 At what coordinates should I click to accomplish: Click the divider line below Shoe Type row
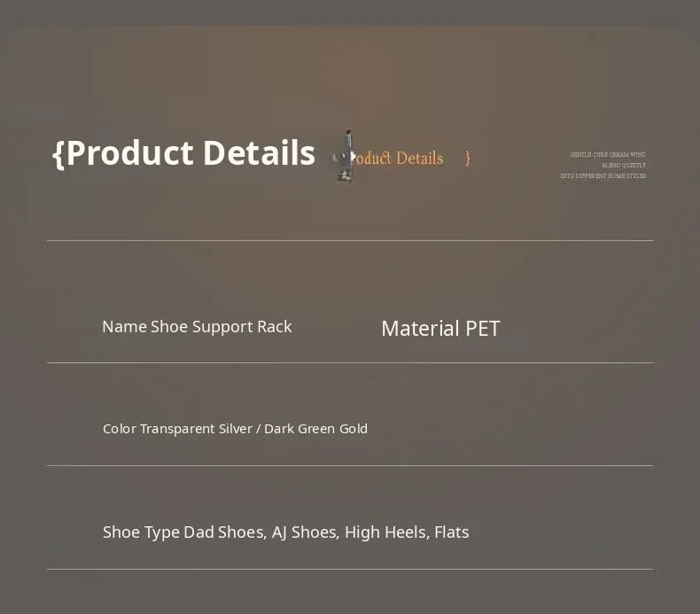(x=350, y=569)
